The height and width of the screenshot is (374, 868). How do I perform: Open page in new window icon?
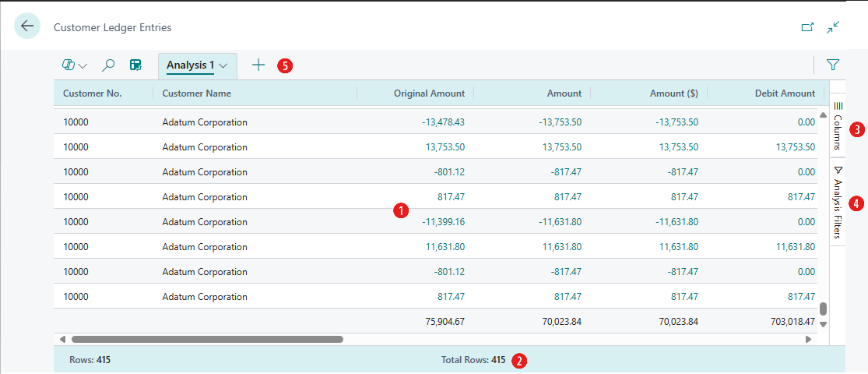(x=807, y=27)
